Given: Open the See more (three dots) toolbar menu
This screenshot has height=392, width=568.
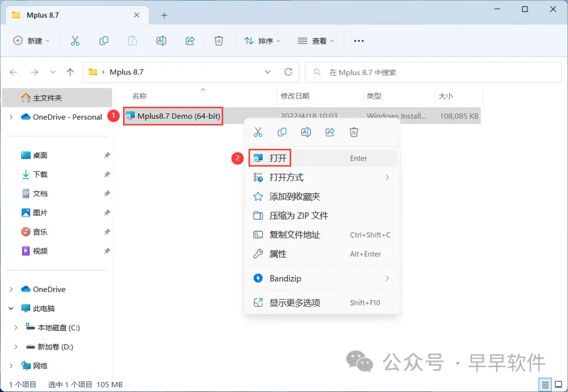Looking at the screenshot, I should 359,41.
